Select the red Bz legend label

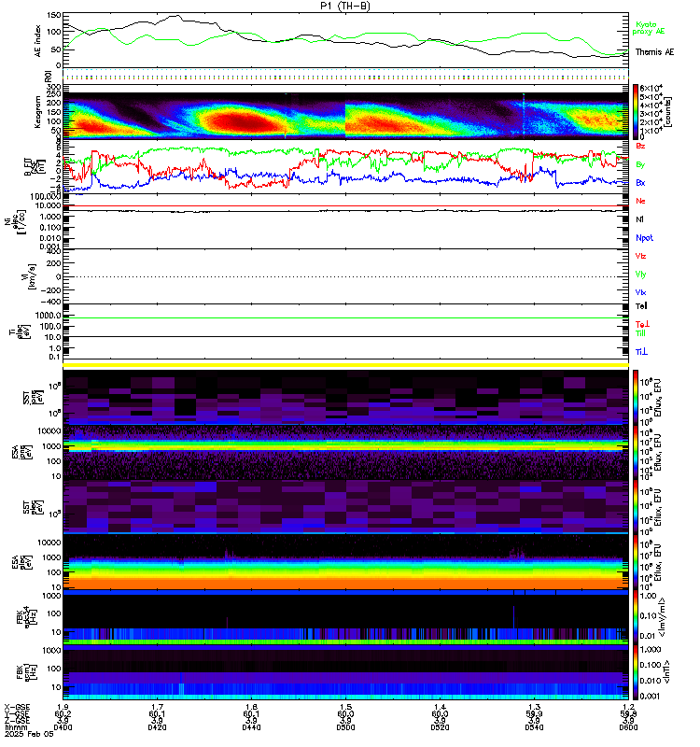pyautogui.click(x=640, y=146)
